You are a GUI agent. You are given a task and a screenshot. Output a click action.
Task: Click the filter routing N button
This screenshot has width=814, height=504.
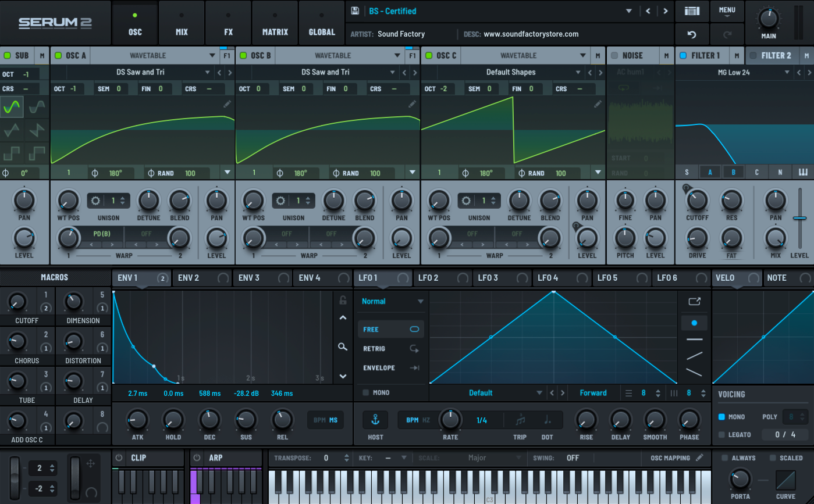coord(780,172)
